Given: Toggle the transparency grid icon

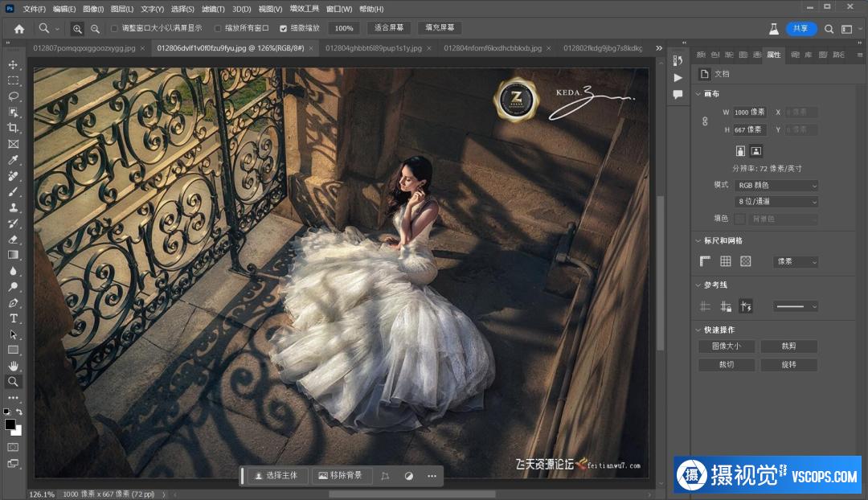Looking at the screenshot, I should [746, 261].
